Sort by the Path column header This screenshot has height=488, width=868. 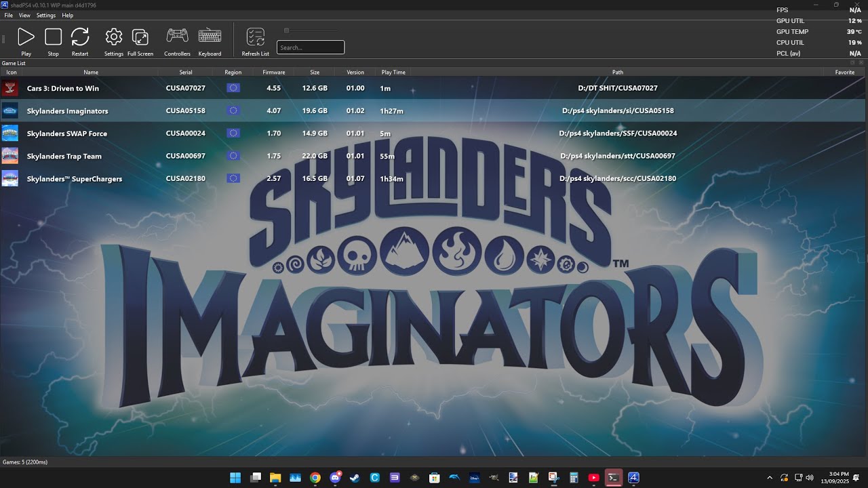(x=618, y=72)
